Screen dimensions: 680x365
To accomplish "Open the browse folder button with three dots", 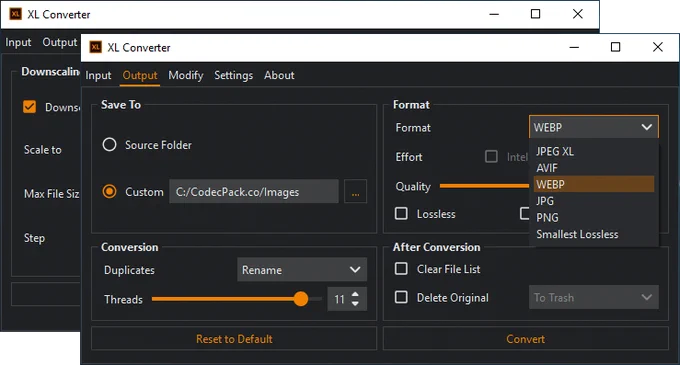I will pos(355,191).
